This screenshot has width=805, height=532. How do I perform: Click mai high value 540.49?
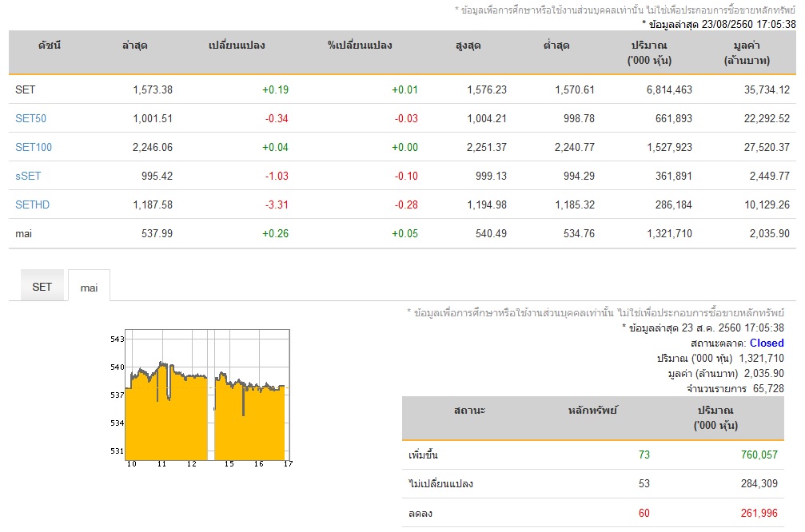tap(492, 233)
